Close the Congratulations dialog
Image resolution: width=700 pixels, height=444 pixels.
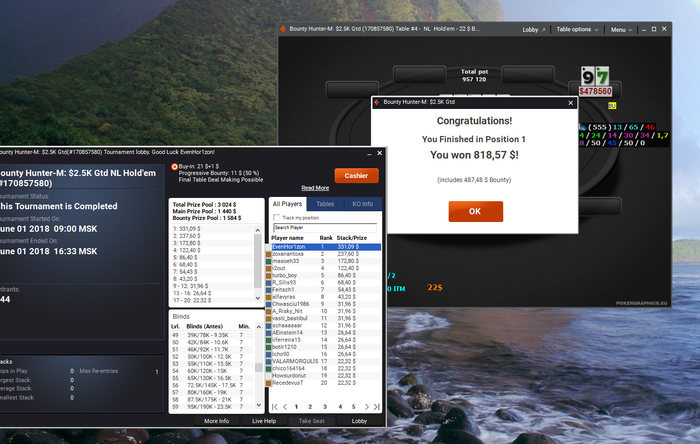571,103
